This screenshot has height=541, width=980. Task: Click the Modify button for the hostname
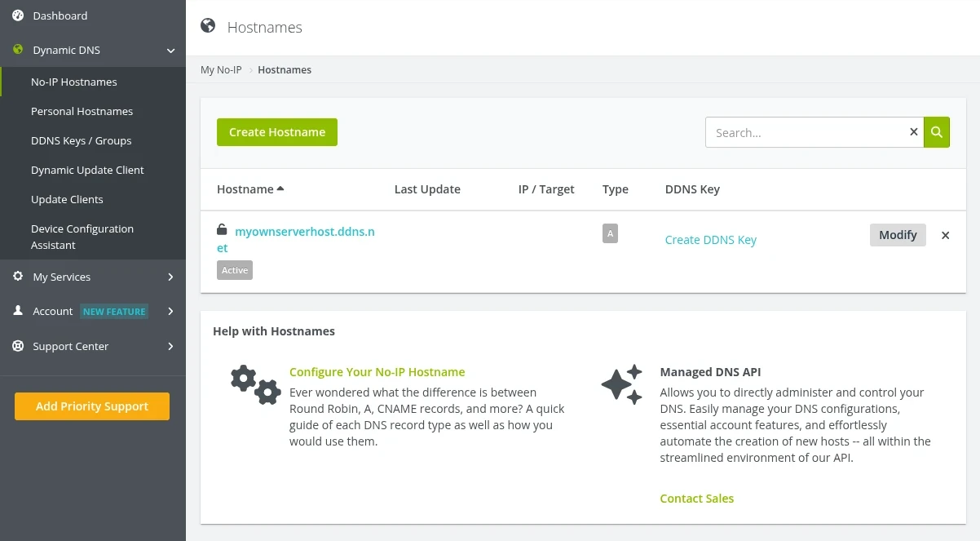(x=898, y=235)
